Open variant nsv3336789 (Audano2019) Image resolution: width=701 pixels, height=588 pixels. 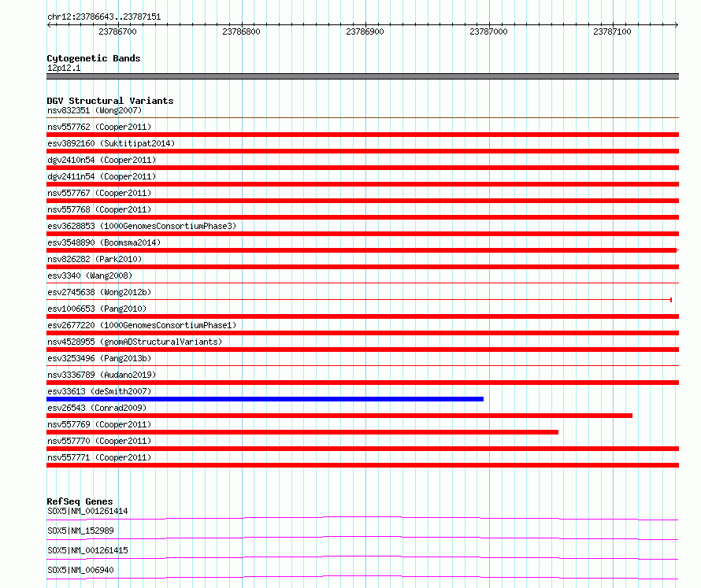point(102,375)
